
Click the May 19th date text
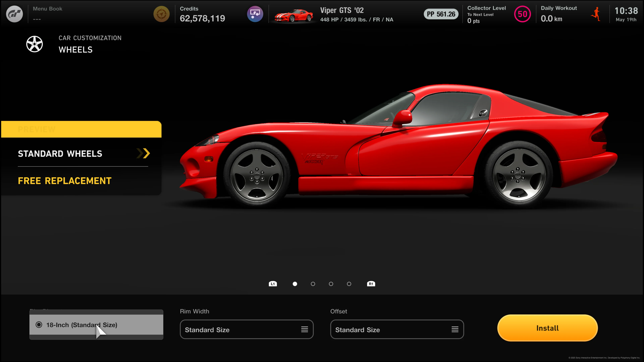pos(626,19)
